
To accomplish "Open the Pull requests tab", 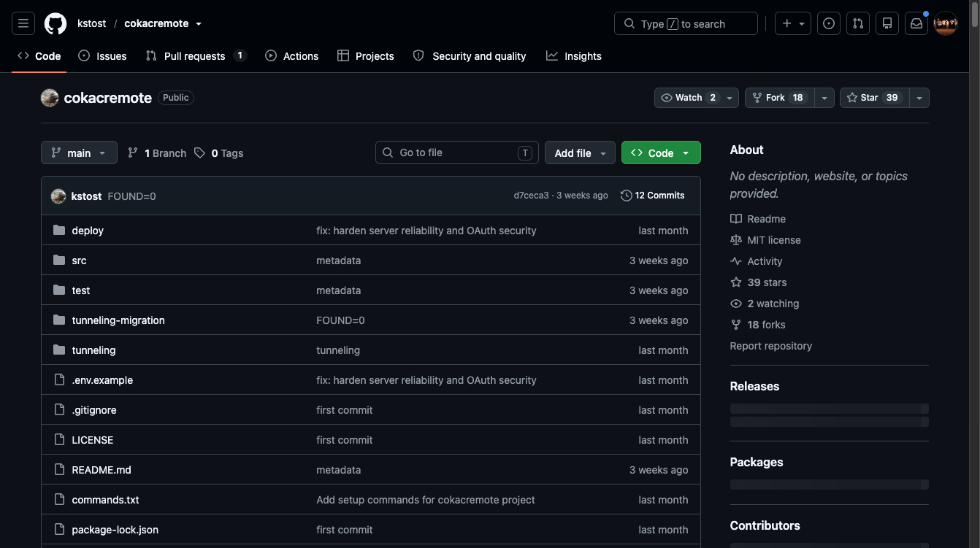I will [196, 56].
